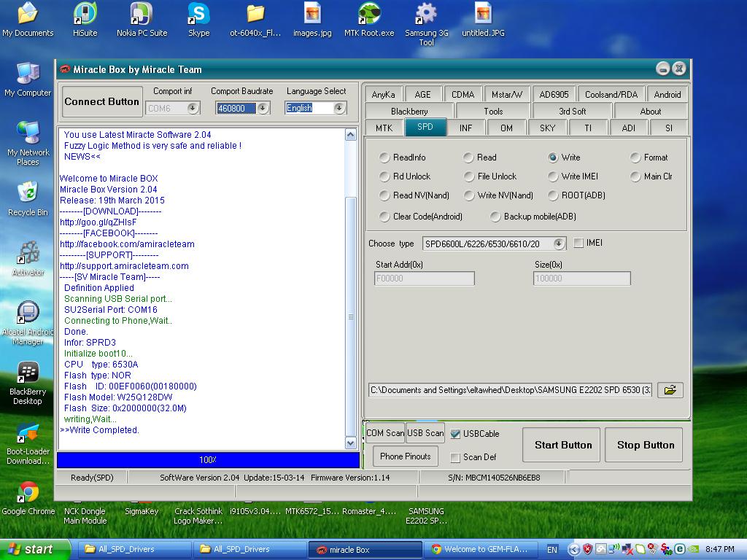
Task: Click the USB Scan button
Action: 425,433
